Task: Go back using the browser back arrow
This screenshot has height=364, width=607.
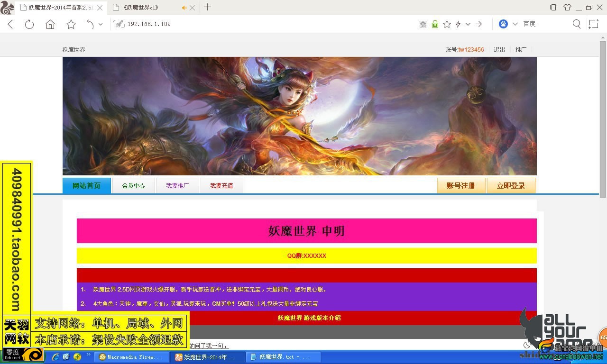Action: [10, 24]
